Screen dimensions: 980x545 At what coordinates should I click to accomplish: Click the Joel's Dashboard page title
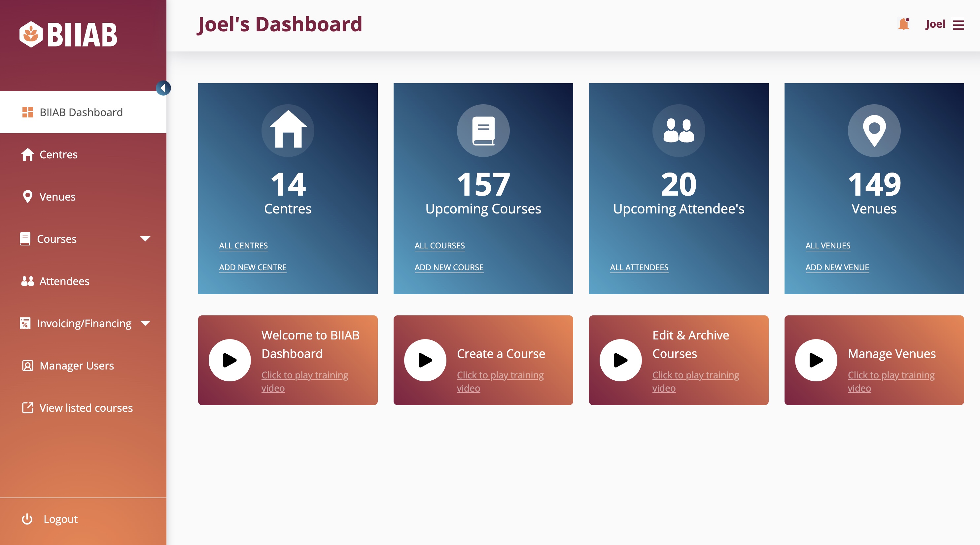[x=280, y=24]
